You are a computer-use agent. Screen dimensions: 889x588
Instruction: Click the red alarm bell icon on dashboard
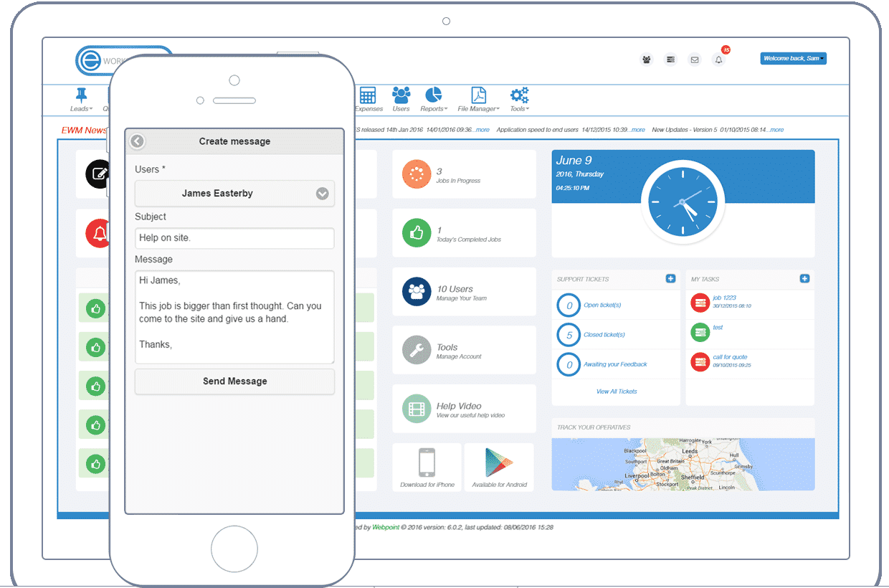[x=99, y=233]
